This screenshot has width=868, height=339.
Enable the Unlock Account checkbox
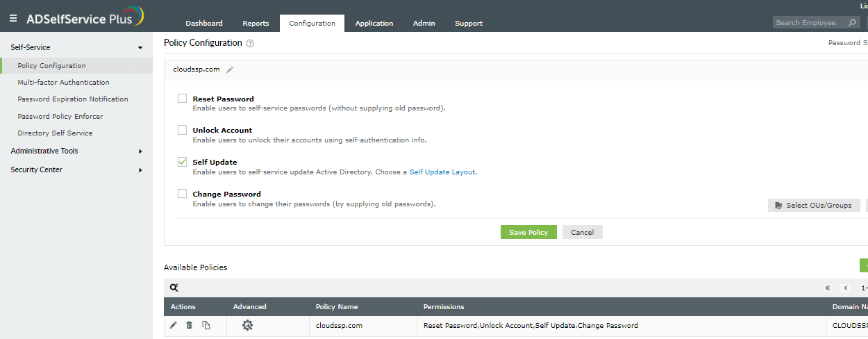182,129
